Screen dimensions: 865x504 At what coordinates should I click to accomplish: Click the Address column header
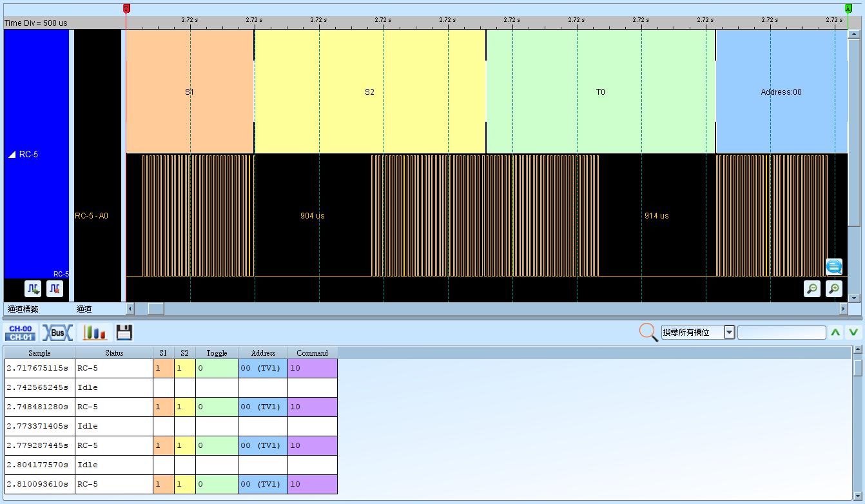tap(263, 353)
